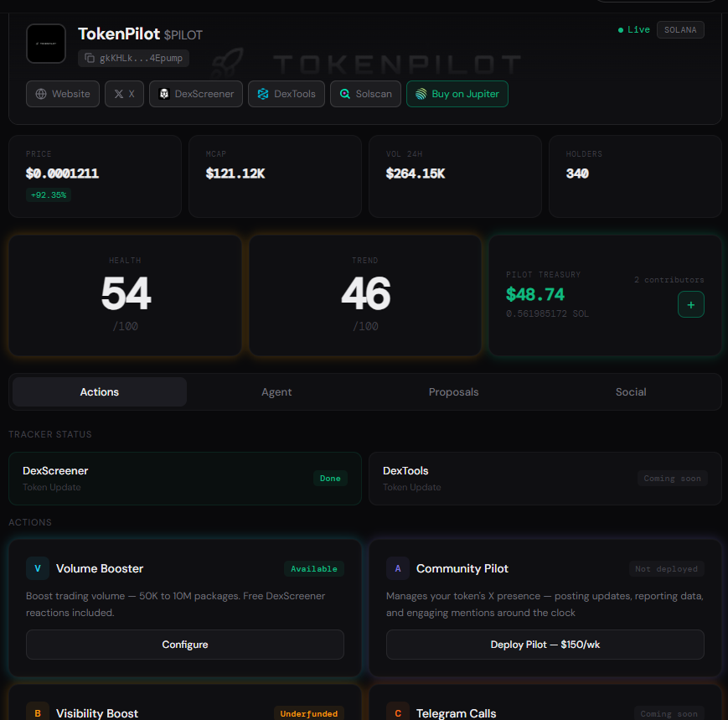Select the Actions tab
The height and width of the screenshot is (720, 728).
[100, 392]
